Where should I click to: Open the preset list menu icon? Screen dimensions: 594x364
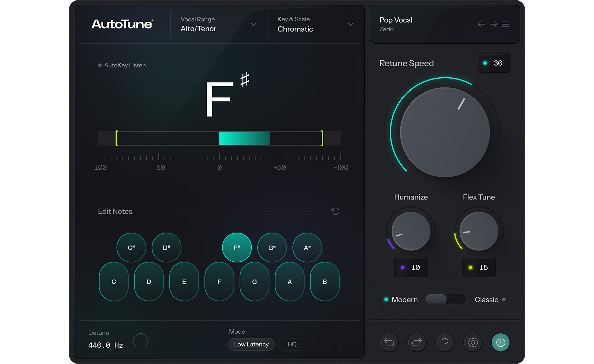tap(506, 24)
